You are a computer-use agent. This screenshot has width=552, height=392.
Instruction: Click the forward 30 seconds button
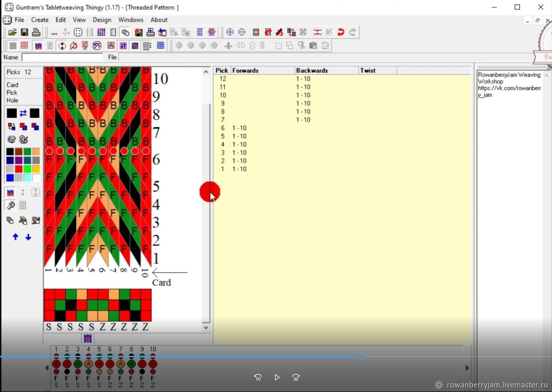296,377
